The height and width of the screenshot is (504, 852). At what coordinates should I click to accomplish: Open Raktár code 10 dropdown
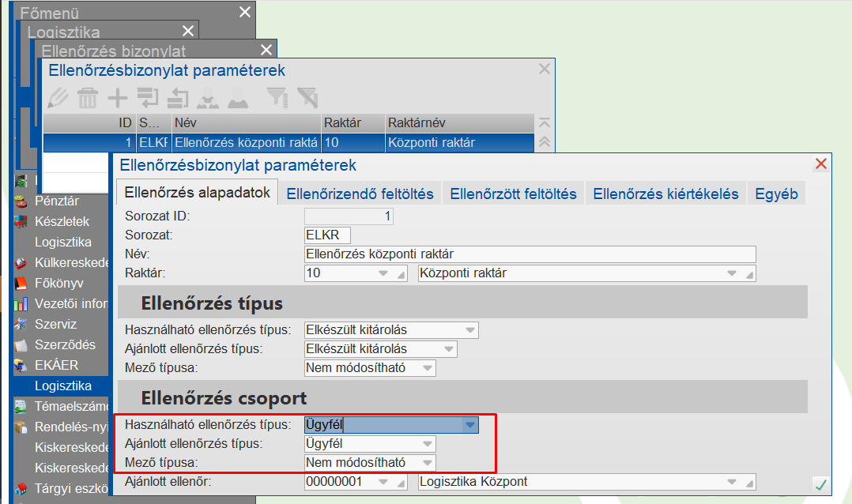(383, 273)
